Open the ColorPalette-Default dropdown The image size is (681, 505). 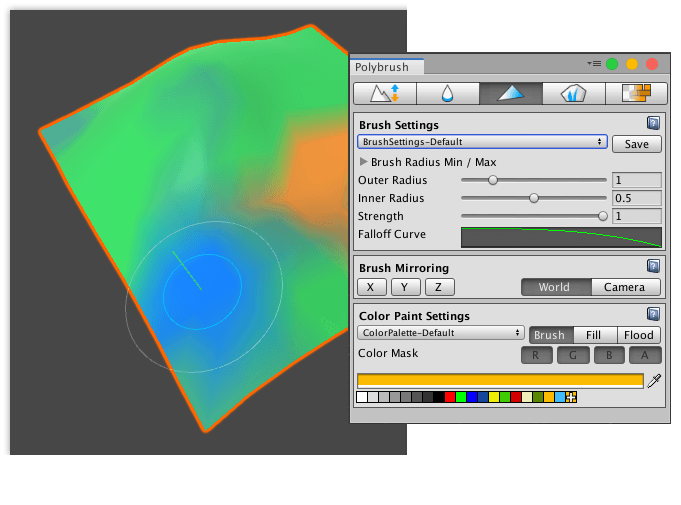click(441, 333)
